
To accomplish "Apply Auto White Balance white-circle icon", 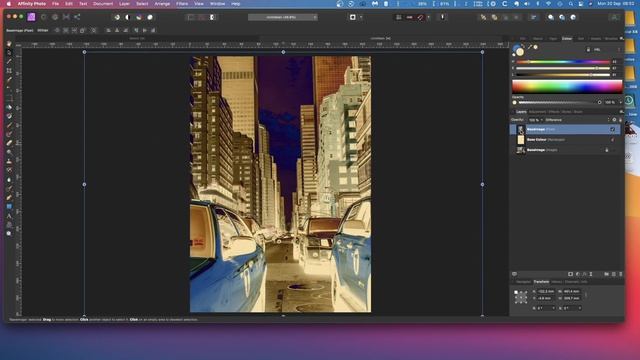I will point(150,17).
